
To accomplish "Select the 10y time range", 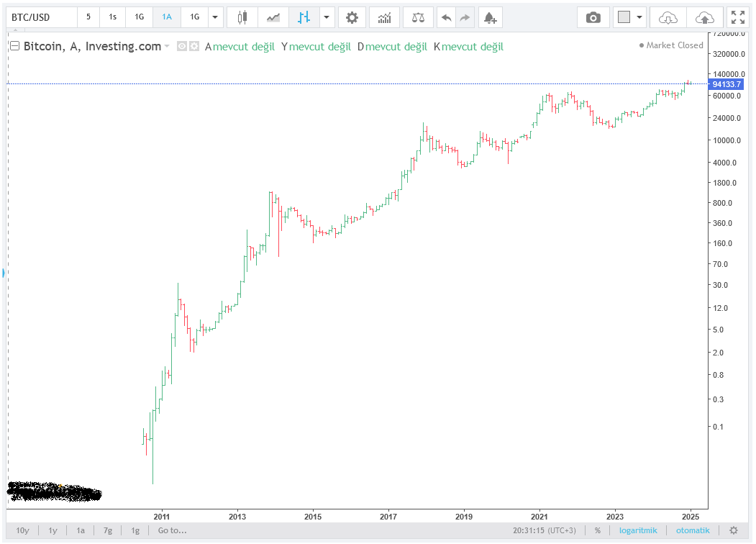I will point(22,530).
